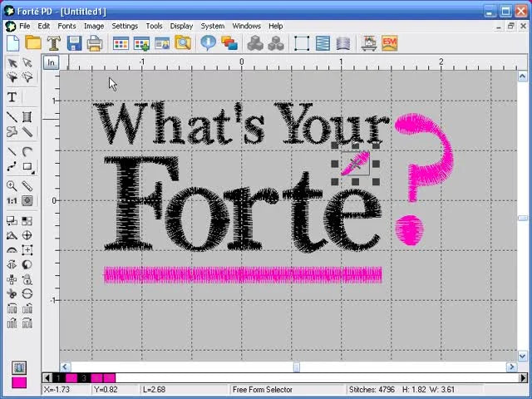The width and height of the screenshot is (532, 399).
Task: Toggle the In ruler units button
Action: pyautogui.click(x=51, y=62)
